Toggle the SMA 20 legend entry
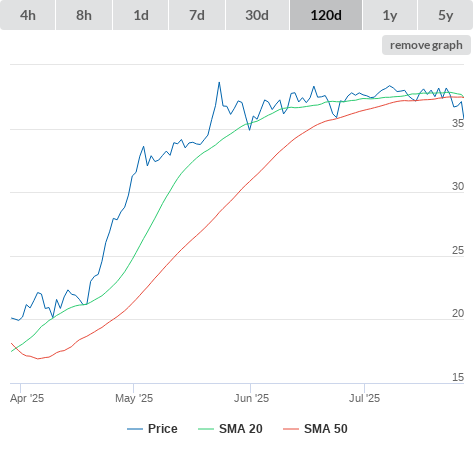This screenshot has height=455, width=474. [230, 429]
